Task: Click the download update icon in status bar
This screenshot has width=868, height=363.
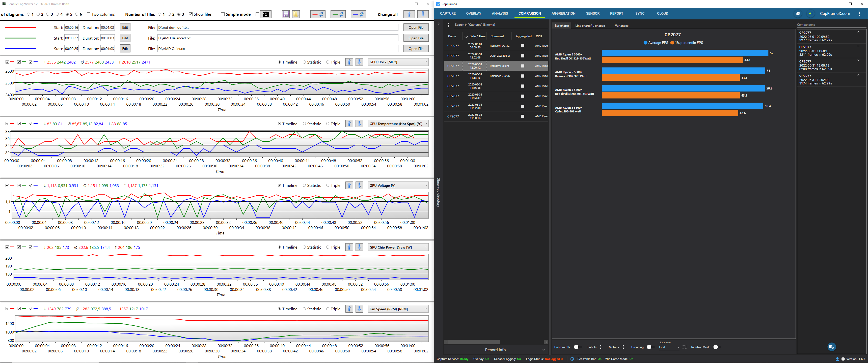Action: (837, 359)
